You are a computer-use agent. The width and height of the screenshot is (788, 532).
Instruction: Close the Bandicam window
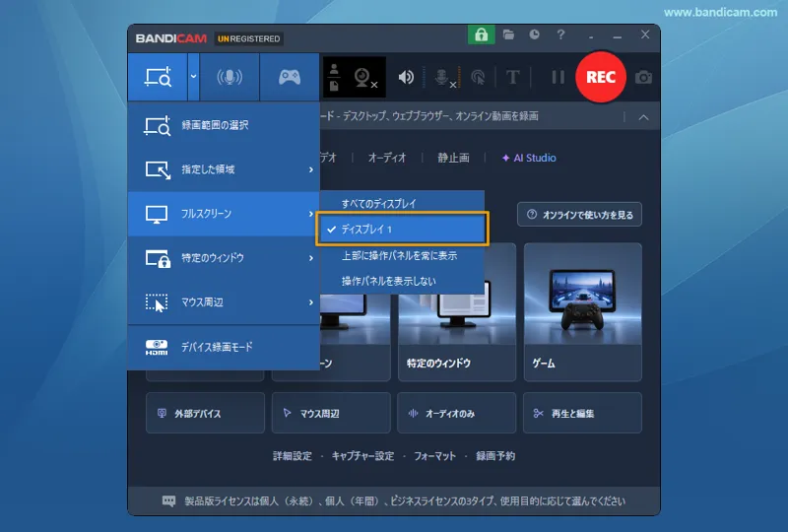(x=645, y=34)
